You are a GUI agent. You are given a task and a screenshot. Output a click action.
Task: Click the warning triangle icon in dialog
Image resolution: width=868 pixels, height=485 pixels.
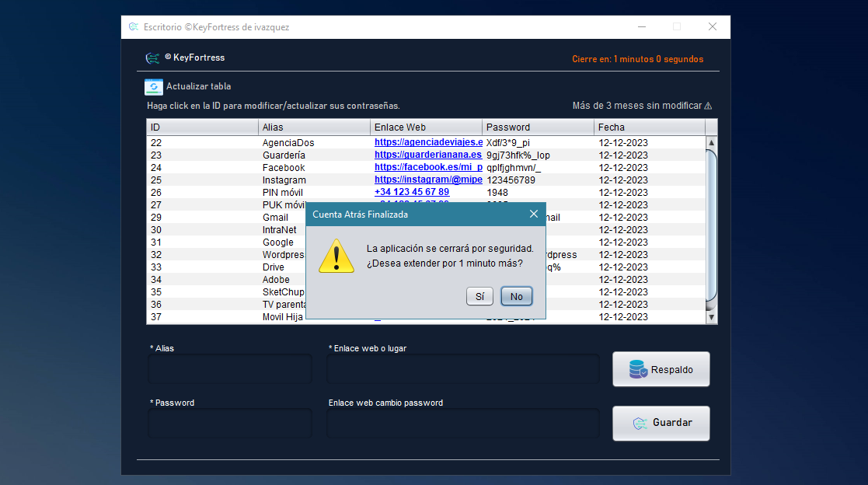336,256
